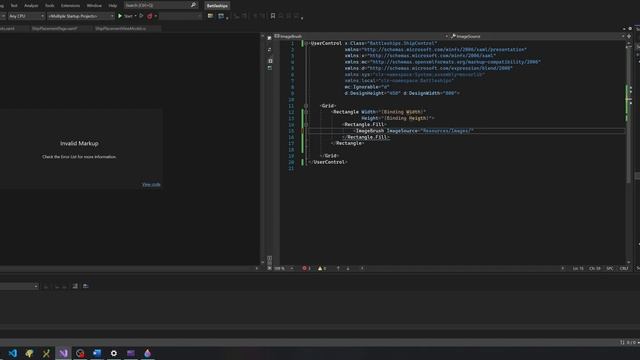640x360 pixels.
Task: Switch to the ShipPlacementViewModel.cs tab
Action: point(121,29)
